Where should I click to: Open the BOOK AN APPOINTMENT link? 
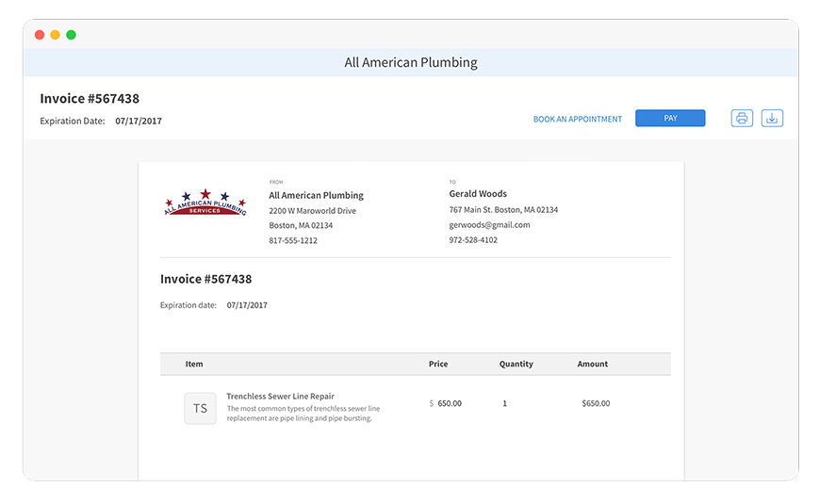tap(577, 119)
